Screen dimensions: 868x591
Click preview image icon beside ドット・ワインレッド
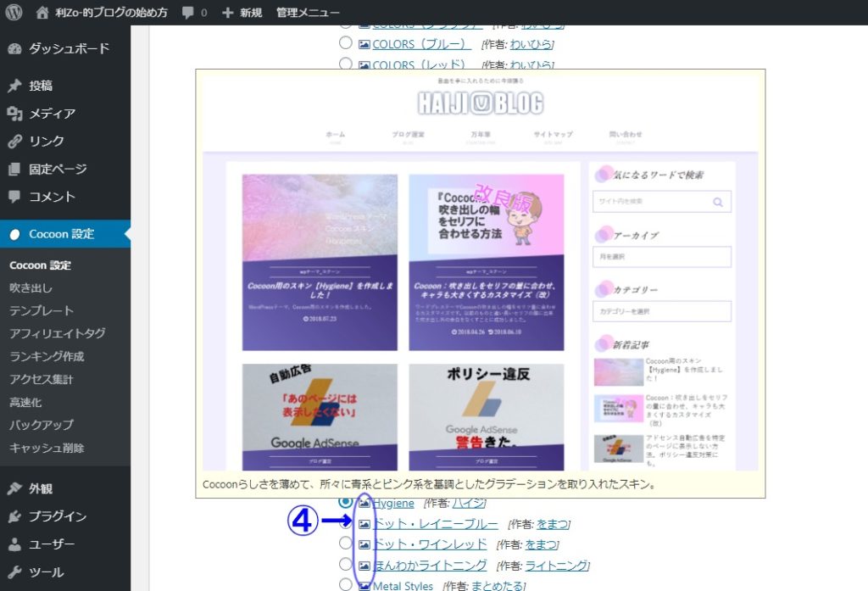tap(364, 544)
